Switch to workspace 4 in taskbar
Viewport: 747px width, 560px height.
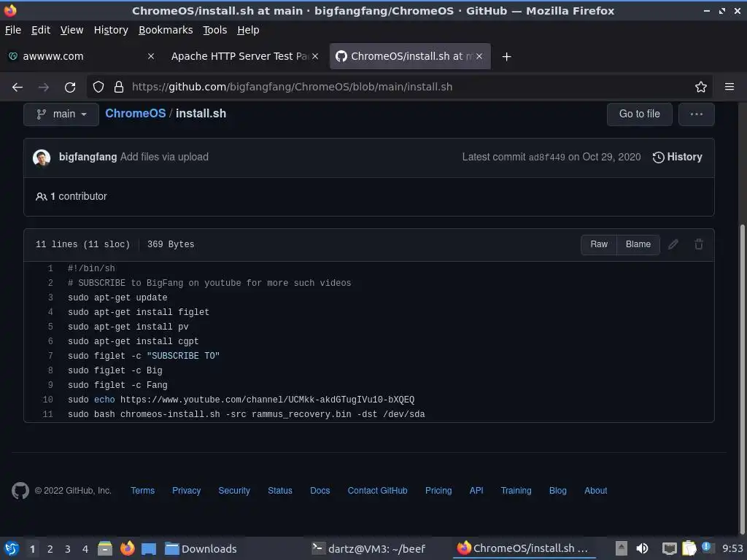pos(85,548)
